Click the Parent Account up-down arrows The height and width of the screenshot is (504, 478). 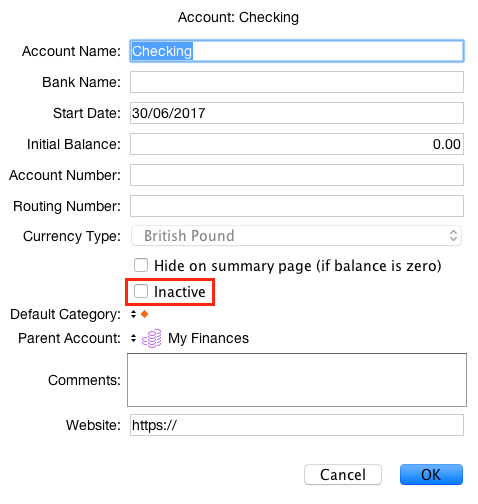coord(133,338)
